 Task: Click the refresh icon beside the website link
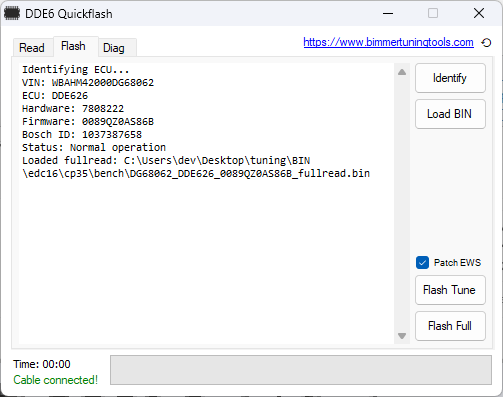click(486, 43)
